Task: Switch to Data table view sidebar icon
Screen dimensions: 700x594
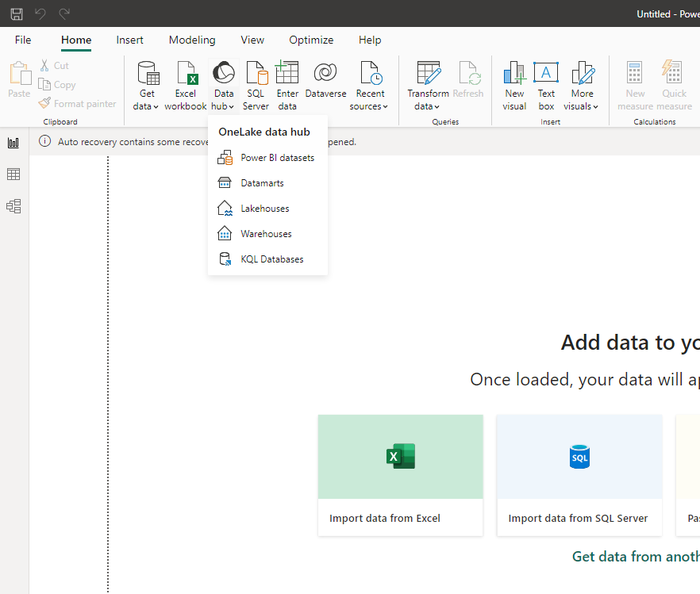Action: pos(13,174)
